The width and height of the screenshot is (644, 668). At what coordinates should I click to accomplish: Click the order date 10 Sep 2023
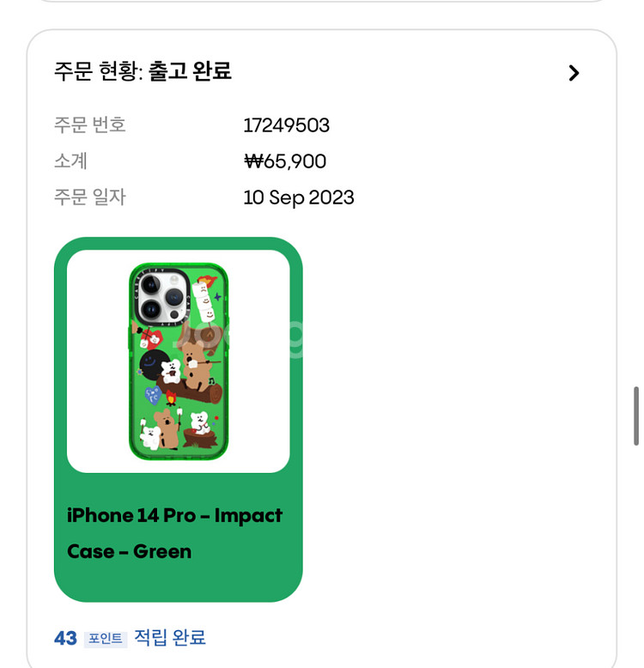click(x=299, y=197)
